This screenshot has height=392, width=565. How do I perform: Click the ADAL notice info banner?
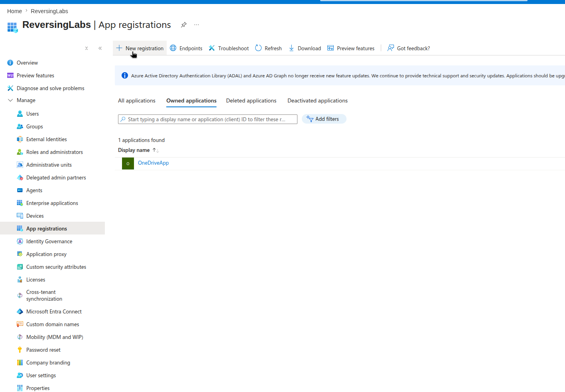click(340, 75)
